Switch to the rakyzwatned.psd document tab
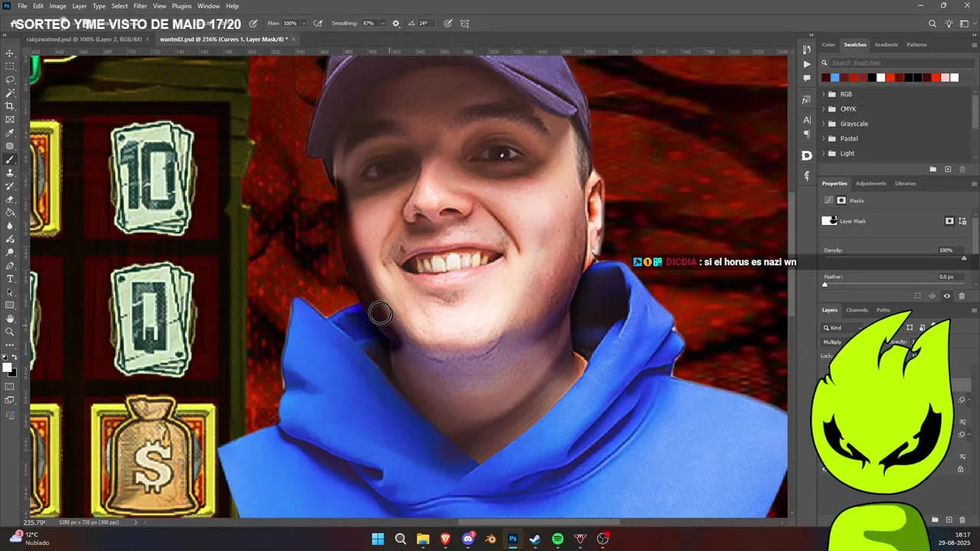980x551 pixels. point(83,39)
